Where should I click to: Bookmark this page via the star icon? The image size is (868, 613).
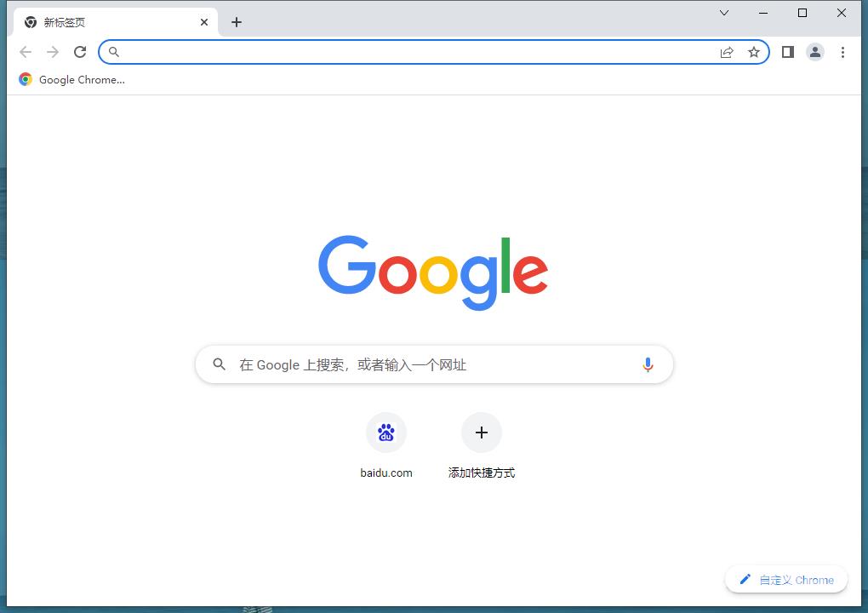(x=754, y=52)
